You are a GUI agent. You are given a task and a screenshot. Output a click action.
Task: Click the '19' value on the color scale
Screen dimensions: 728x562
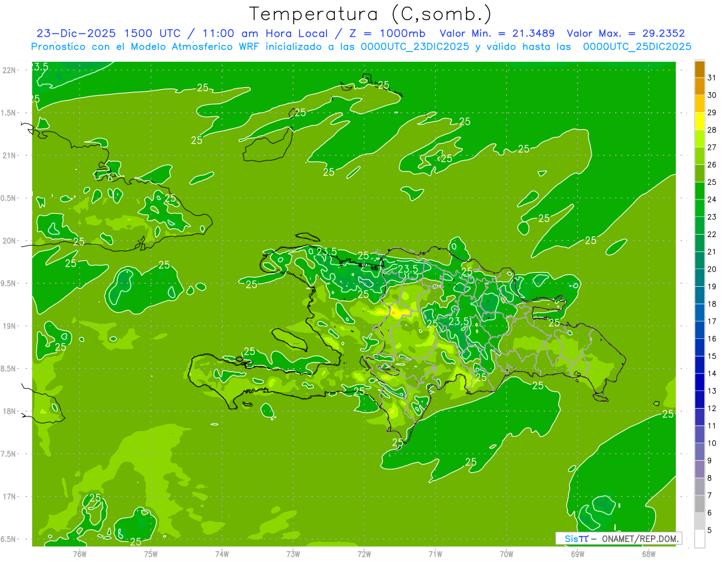[712, 286]
